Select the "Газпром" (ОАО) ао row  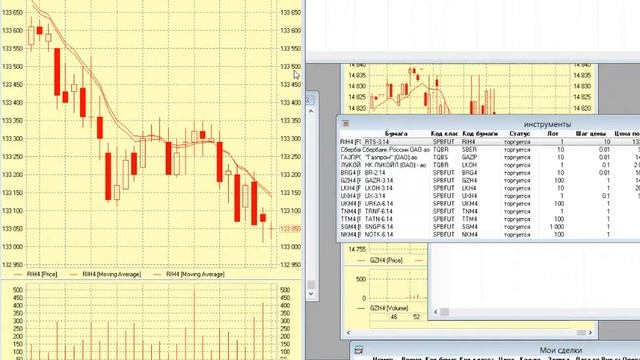(x=490, y=157)
